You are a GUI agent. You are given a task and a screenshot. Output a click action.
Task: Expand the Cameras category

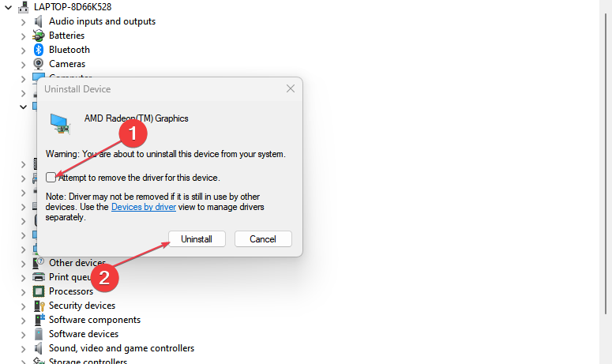[x=23, y=65]
